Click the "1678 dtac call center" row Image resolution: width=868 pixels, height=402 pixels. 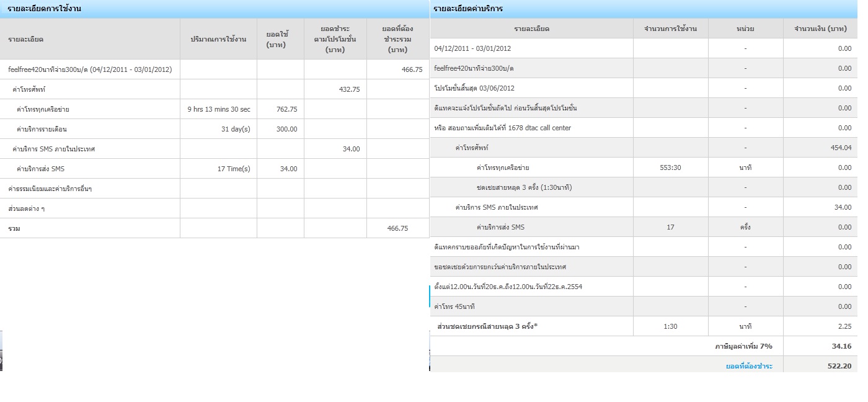644,128
